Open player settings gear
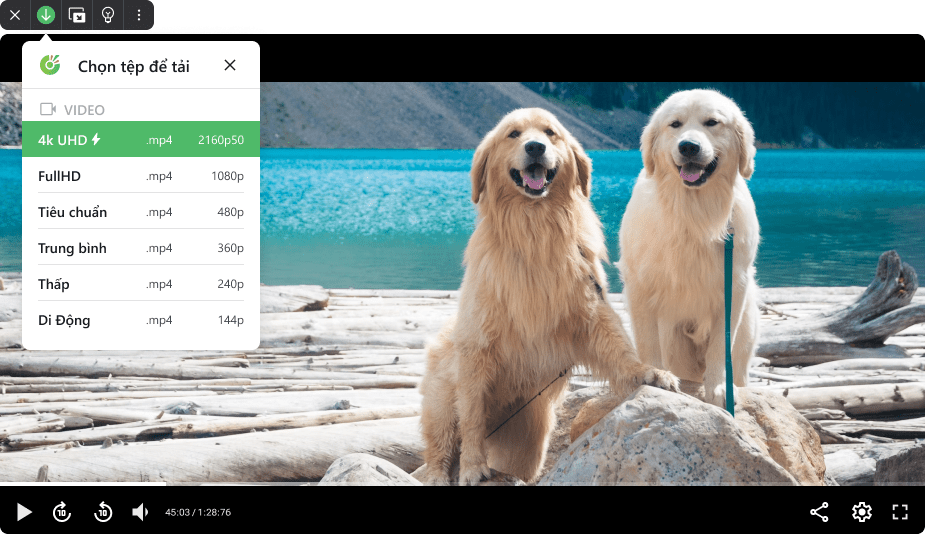925x534 pixels. (861, 512)
